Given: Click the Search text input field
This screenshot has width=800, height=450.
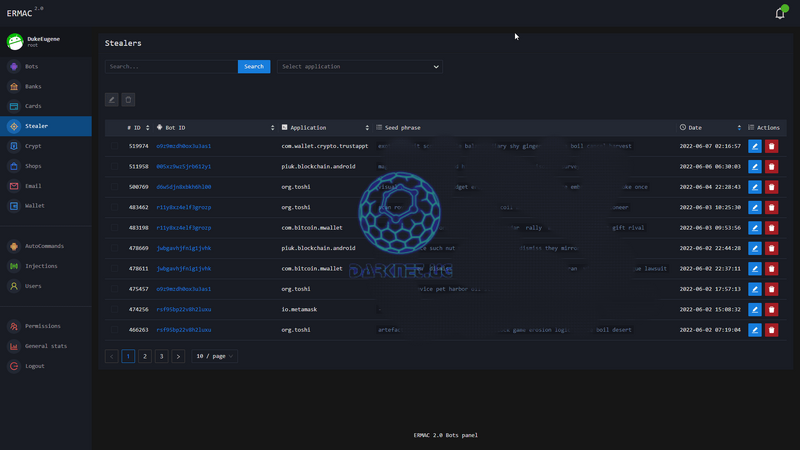Looking at the screenshot, I should 171,66.
